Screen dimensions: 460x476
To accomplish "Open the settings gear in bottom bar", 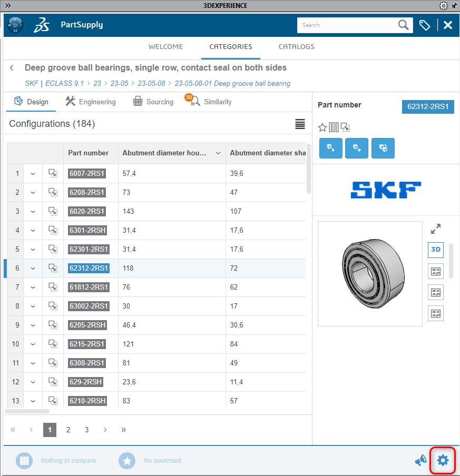I will point(443,460).
